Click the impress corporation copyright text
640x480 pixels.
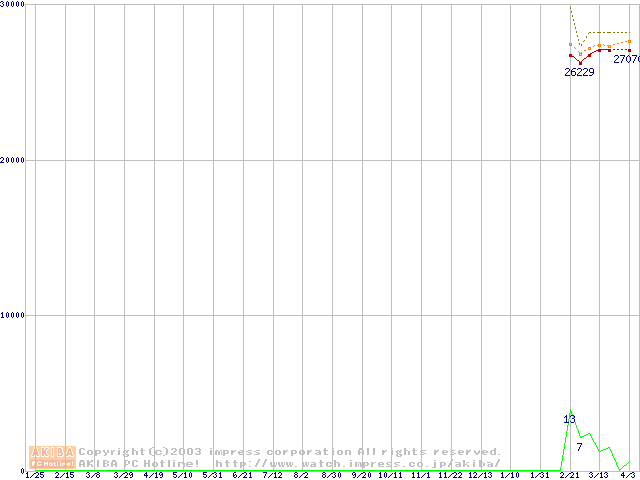[x=290, y=452]
